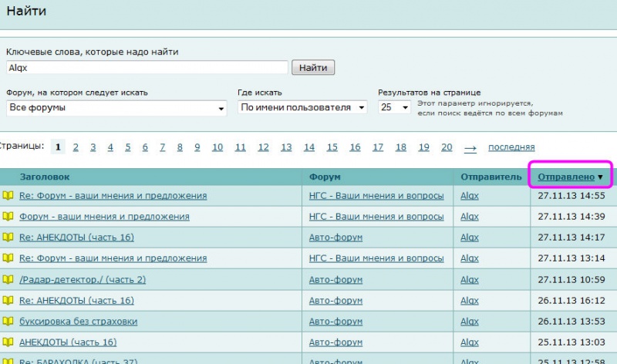Click the Найти search button

[x=313, y=68]
